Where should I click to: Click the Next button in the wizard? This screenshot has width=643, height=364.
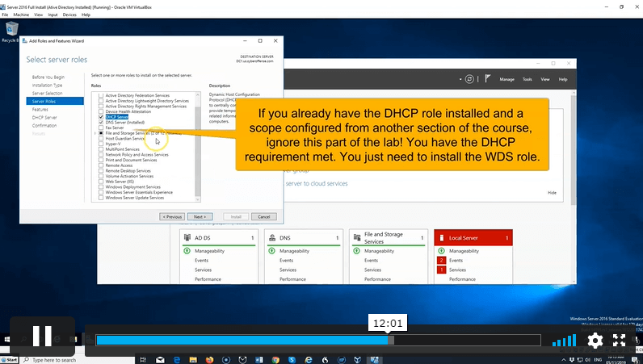click(x=199, y=216)
